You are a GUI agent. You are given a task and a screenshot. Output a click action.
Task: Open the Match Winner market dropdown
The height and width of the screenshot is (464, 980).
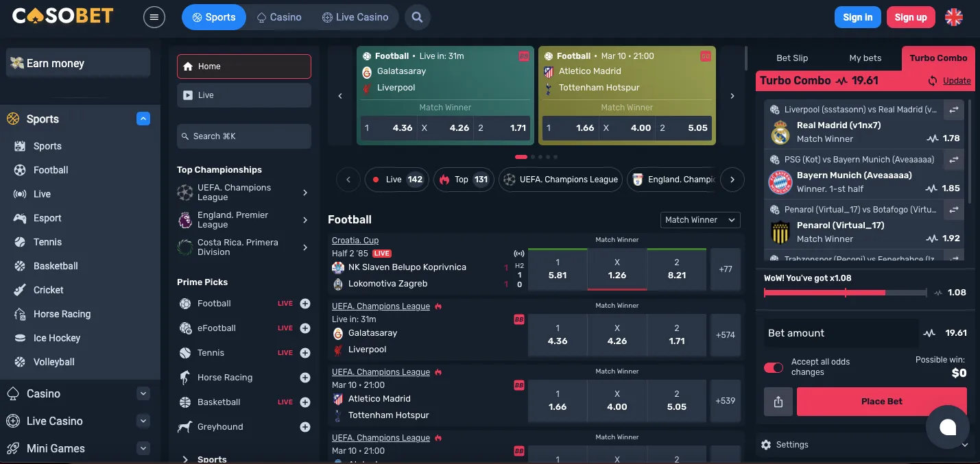pyautogui.click(x=700, y=220)
